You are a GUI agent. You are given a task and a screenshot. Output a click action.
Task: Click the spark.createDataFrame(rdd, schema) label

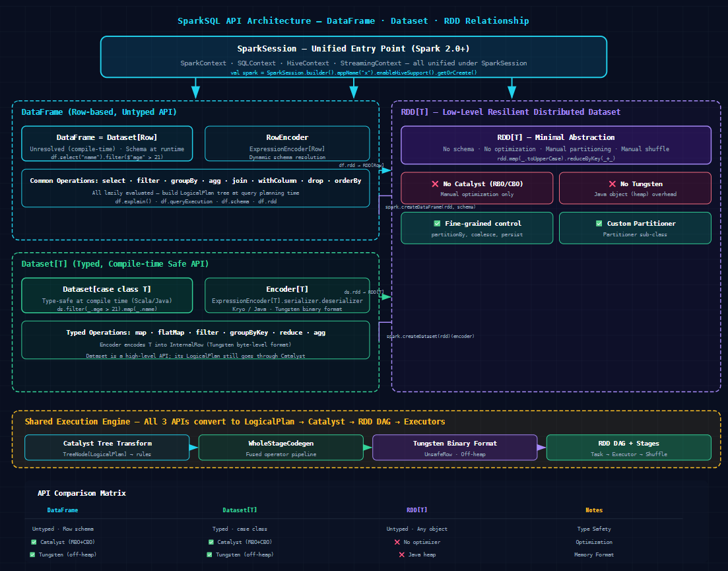(430, 207)
